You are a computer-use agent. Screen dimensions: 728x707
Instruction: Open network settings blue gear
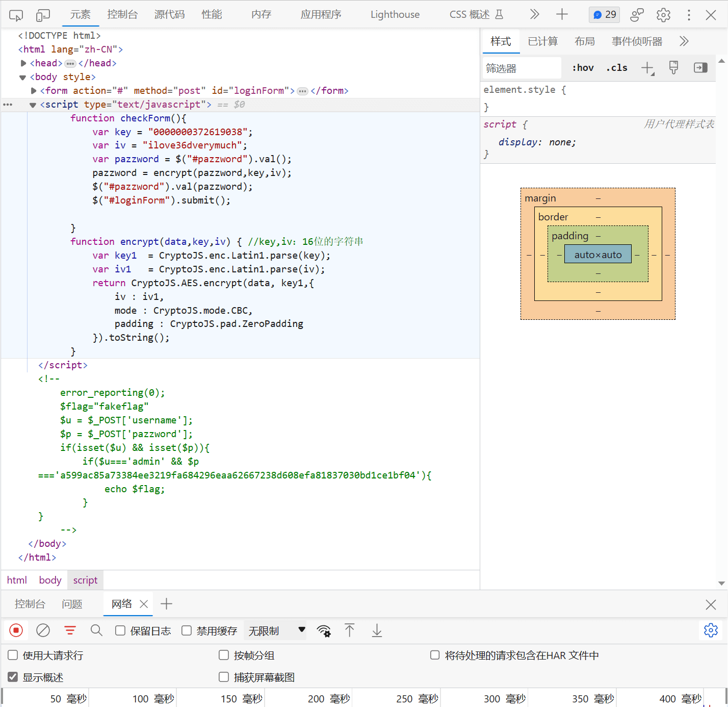point(711,630)
